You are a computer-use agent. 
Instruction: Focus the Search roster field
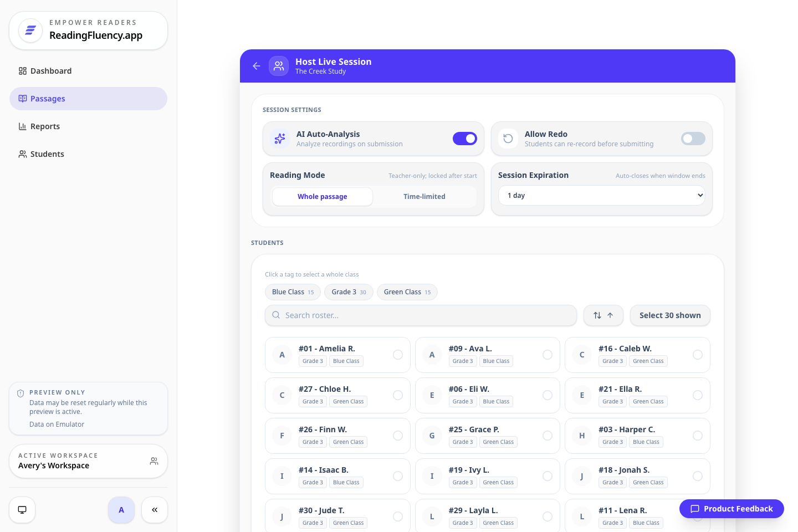tap(421, 315)
